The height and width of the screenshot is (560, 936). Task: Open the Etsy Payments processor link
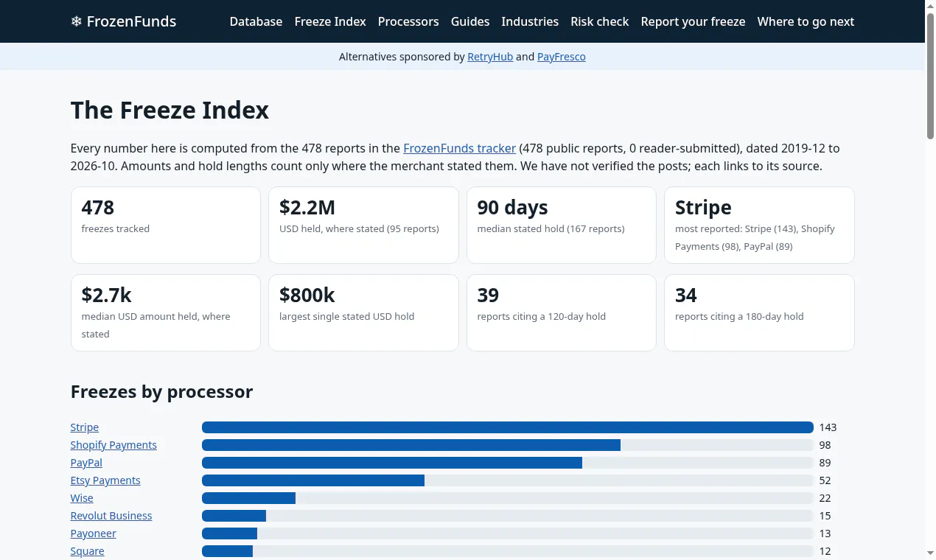coord(105,480)
